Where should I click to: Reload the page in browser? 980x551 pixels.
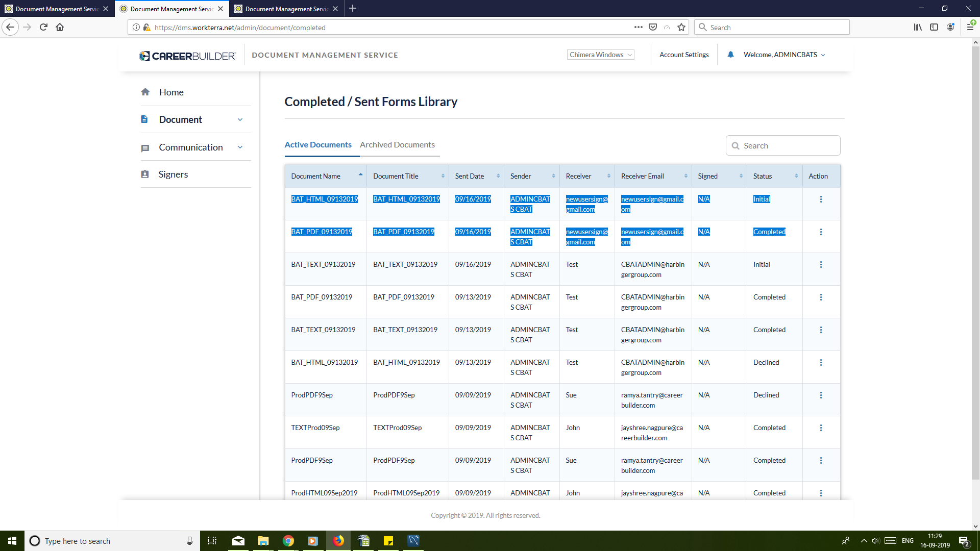(43, 28)
